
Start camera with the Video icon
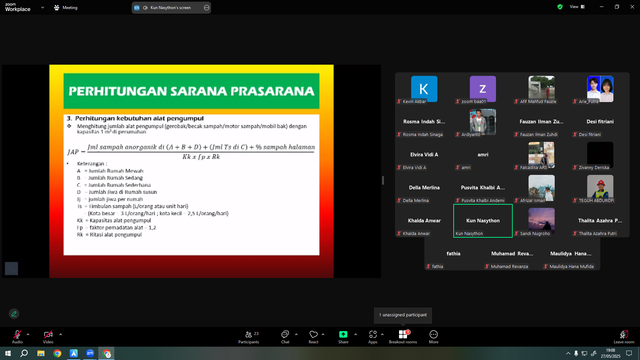click(48, 336)
